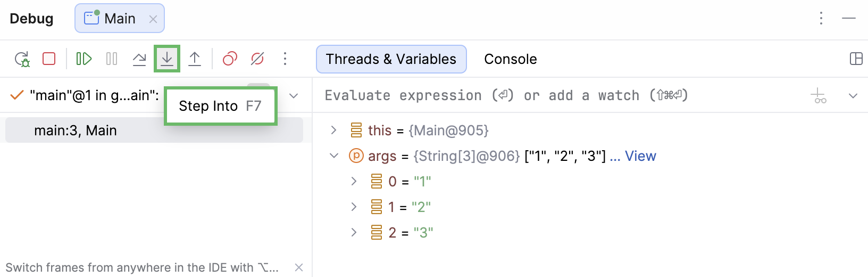This screenshot has height=277, width=868.
Task: Collapse the args array node
Action: [333, 156]
